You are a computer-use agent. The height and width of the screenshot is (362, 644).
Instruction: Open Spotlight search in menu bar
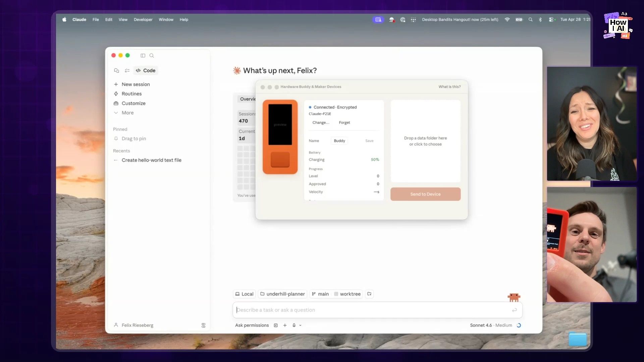530,19
